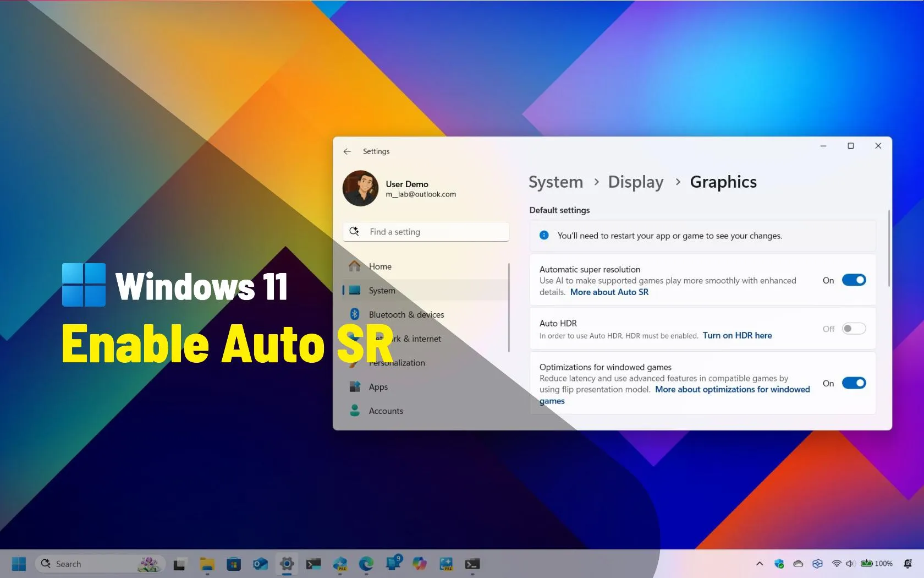
Task: Navigate to Display breadcrumb
Action: [x=636, y=182]
